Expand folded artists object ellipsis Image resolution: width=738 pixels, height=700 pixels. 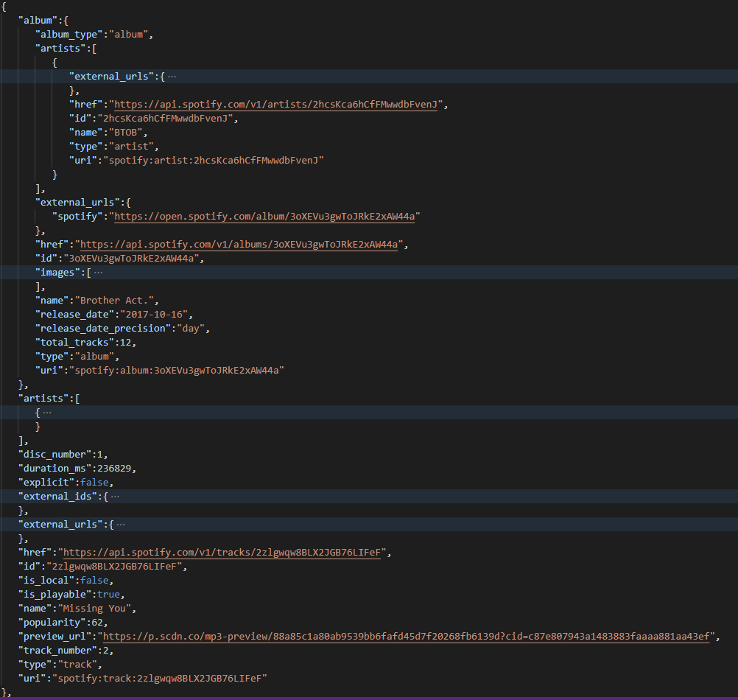click(47, 413)
